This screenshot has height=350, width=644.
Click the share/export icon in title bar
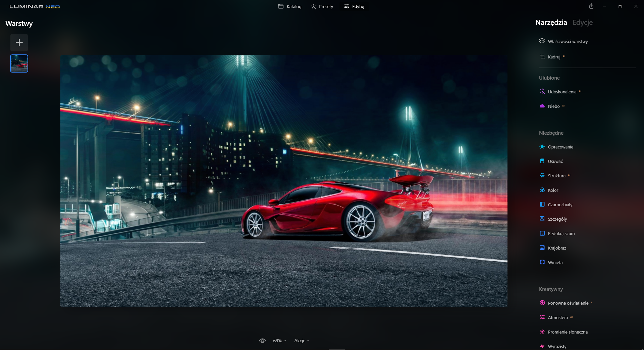click(x=591, y=6)
